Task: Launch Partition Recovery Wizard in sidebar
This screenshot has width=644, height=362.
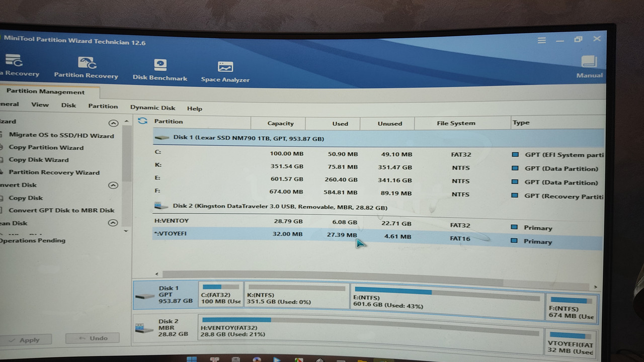Action: pos(54,172)
